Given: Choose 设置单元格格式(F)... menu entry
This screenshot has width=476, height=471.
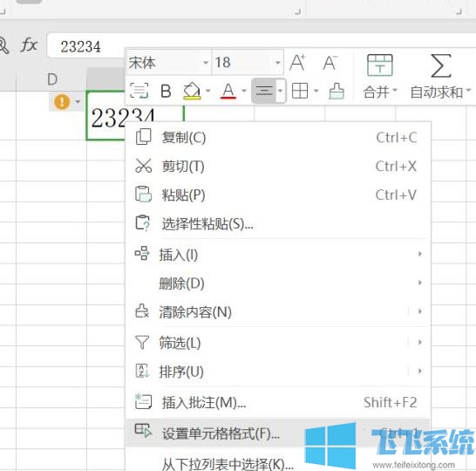Looking at the screenshot, I should (x=277, y=433).
